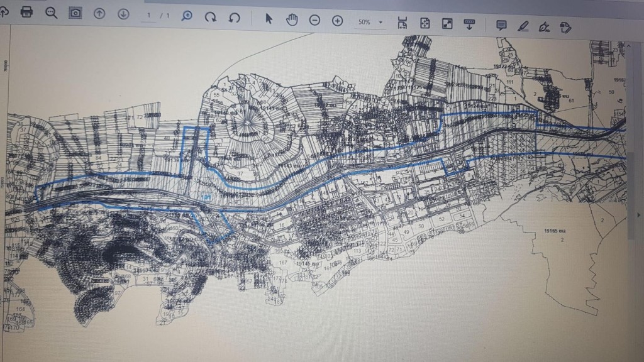Viewport: 644px width, 362px height.
Task: Zoom out with the minus button
Action: coord(314,20)
